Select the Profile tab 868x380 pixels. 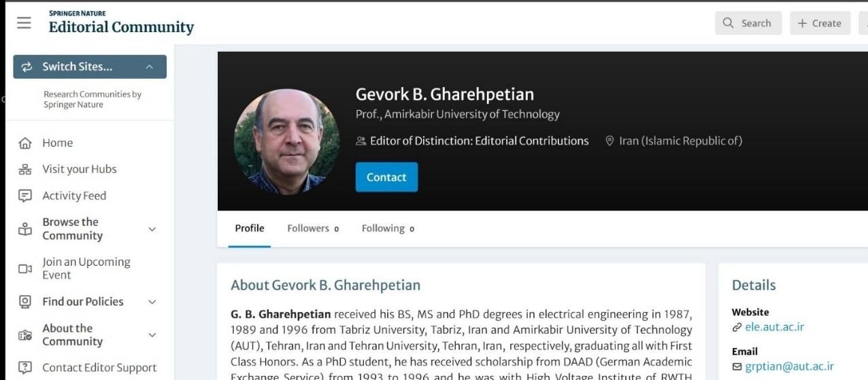pyautogui.click(x=250, y=228)
